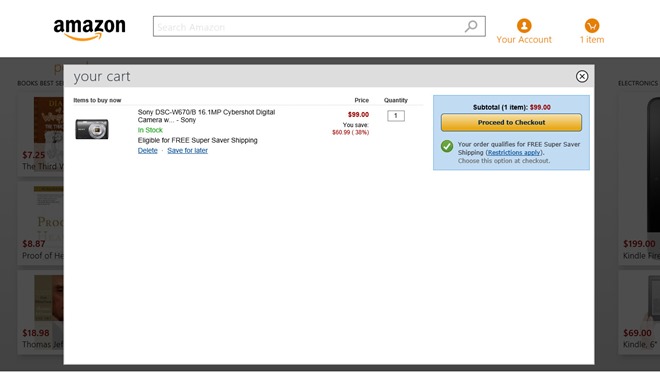Screen dimensions: 660x372
Task: Open the cart icon showing 1 item
Action: (x=592, y=26)
